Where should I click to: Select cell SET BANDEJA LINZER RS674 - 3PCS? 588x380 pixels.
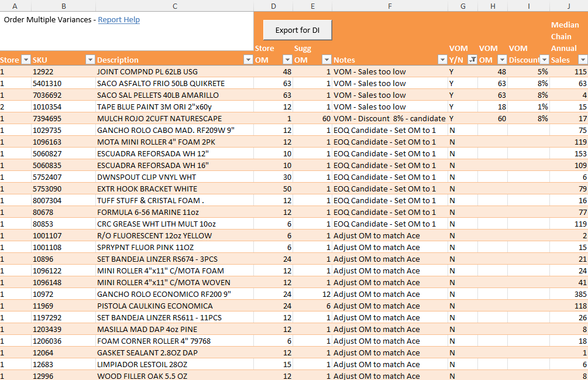(175, 259)
